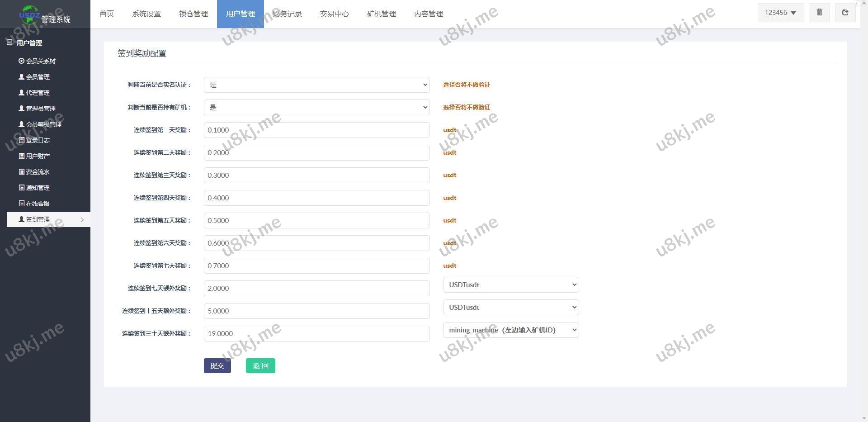The height and width of the screenshot is (422, 868).
Task: Open the seven-day extra reward currency dropdown
Action: tap(511, 285)
